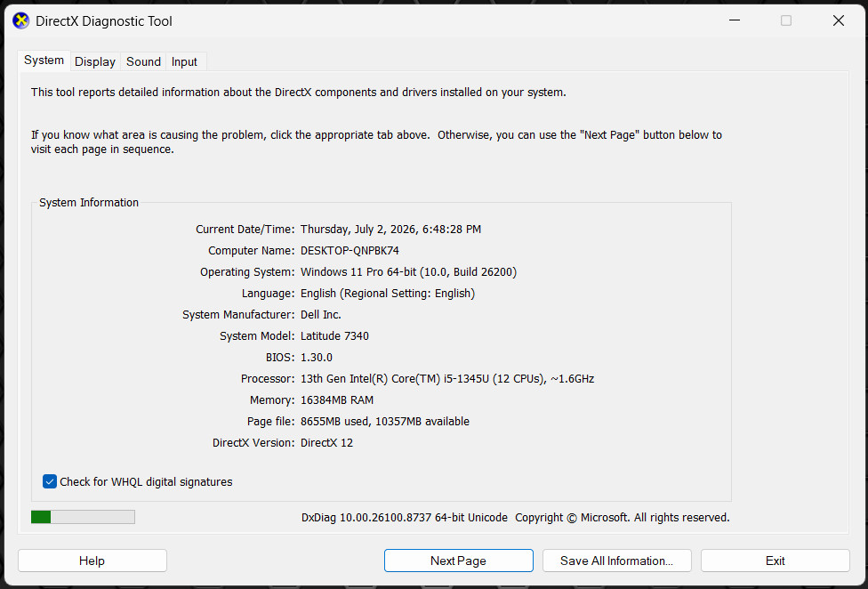Click the Latitude 7340 model value

[x=334, y=336]
